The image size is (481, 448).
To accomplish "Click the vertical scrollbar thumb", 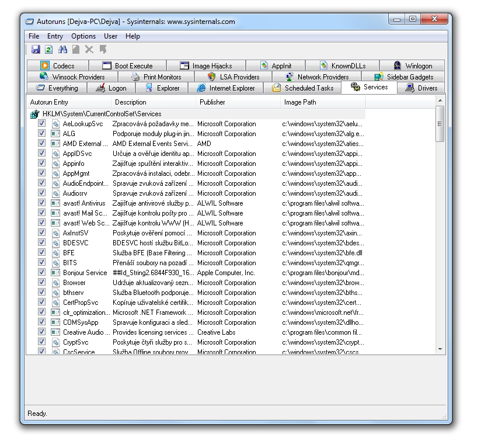I will [440, 124].
